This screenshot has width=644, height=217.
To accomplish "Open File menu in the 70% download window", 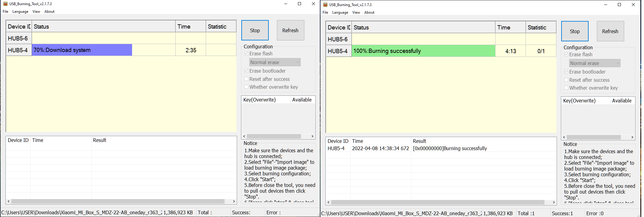I will click(5, 12).
